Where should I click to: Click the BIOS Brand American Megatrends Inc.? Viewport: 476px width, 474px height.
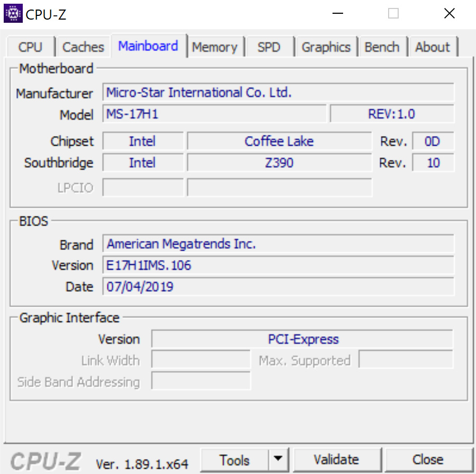pos(279,244)
